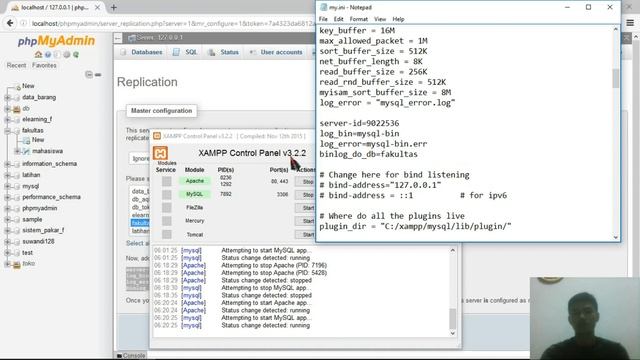Open the phpMyAdmin home icon
This screenshot has width=640, height=360.
coord(38,54)
